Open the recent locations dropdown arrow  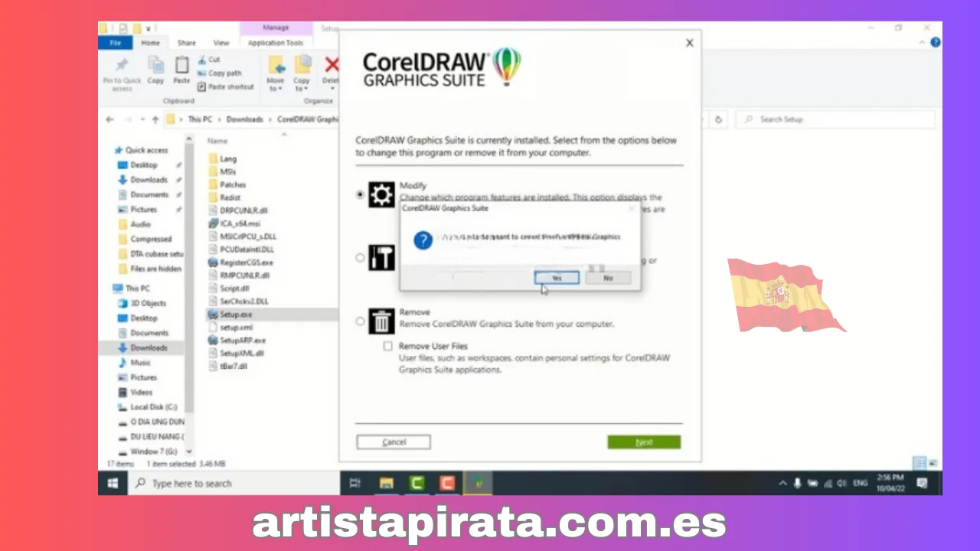(142, 120)
